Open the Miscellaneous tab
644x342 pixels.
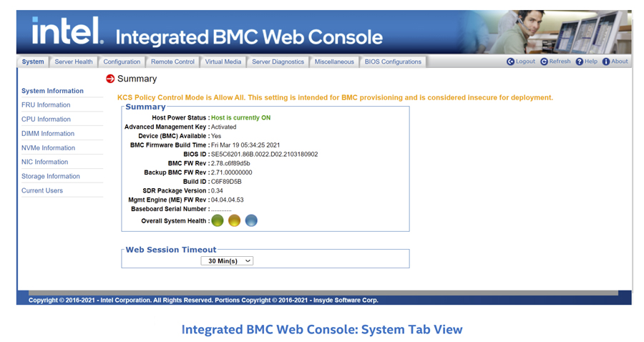[334, 62]
